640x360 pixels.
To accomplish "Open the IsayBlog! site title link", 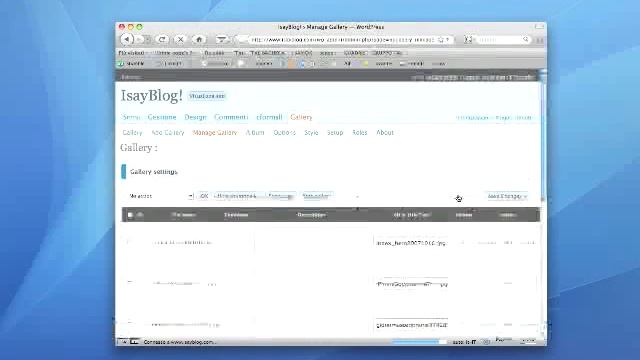I will [151, 96].
